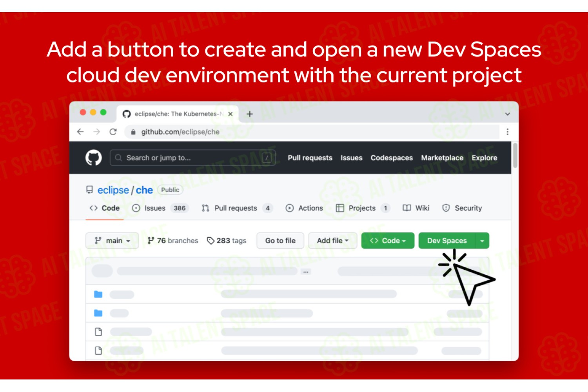The height and width of the screenshot is (392, 588).
Task: Expand the main branch dropdown
Action: (112, 241)
